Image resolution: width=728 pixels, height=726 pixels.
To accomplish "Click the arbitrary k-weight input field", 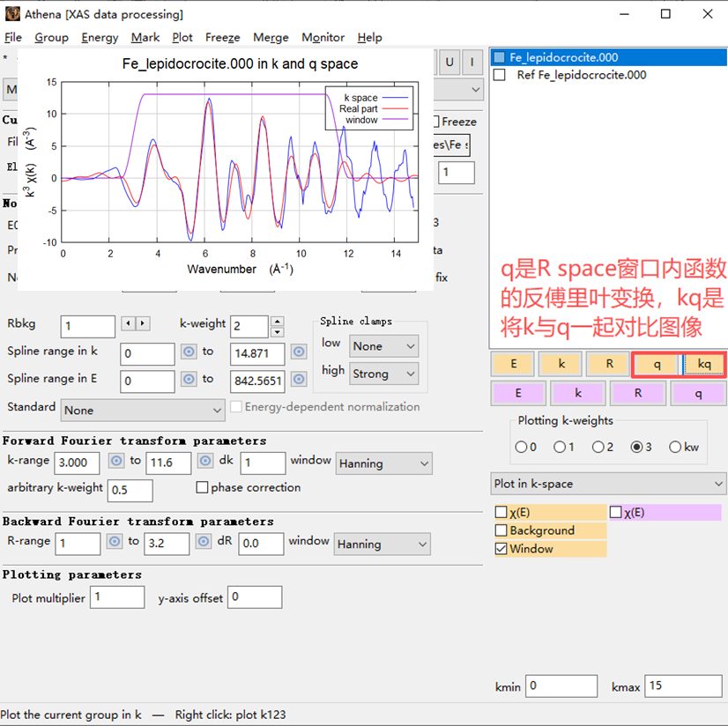I will pyautogui.click(x=130, y=490).
